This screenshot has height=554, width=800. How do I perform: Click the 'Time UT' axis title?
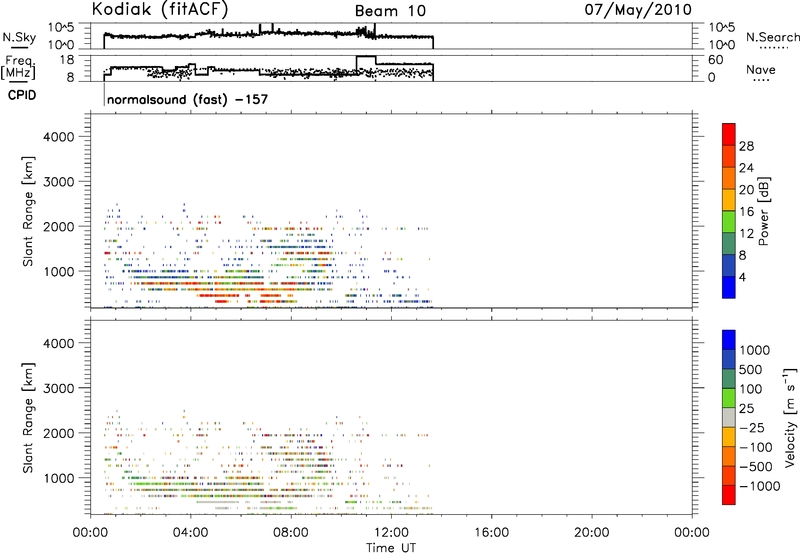pos(391,548)
